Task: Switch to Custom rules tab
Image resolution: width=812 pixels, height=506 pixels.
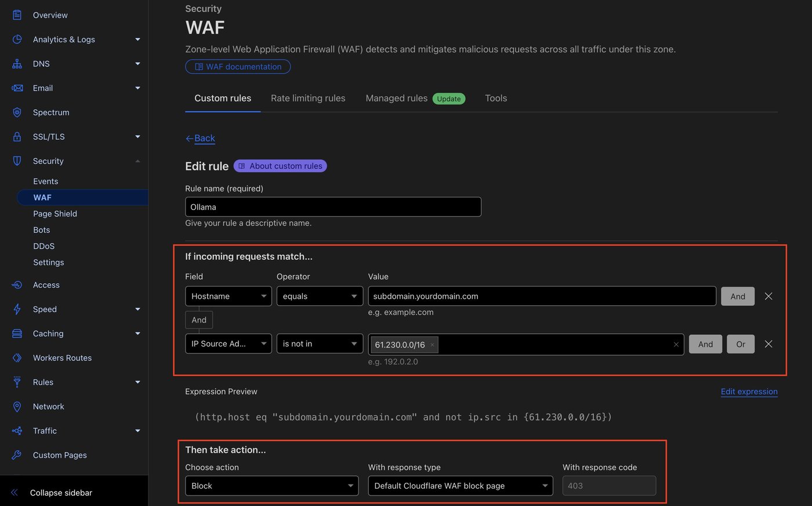Action: [x=223, y=98]
